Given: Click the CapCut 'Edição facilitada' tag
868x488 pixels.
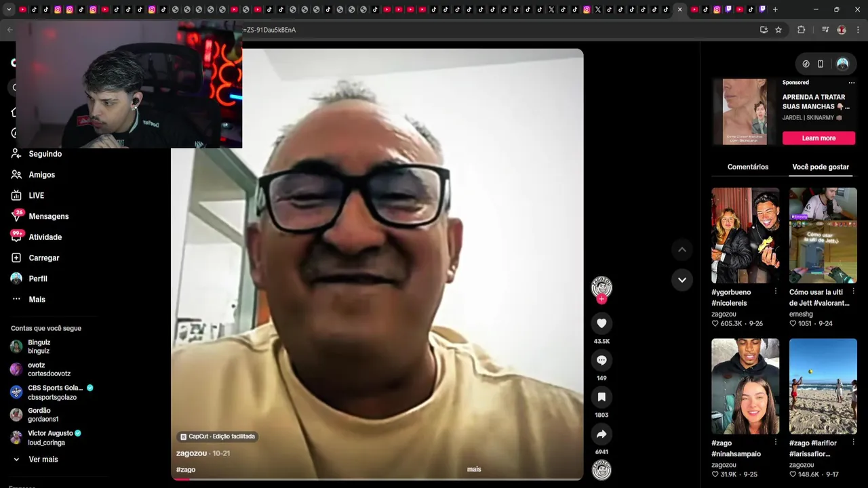Looking at the screenshot, I should coord(218,436).
